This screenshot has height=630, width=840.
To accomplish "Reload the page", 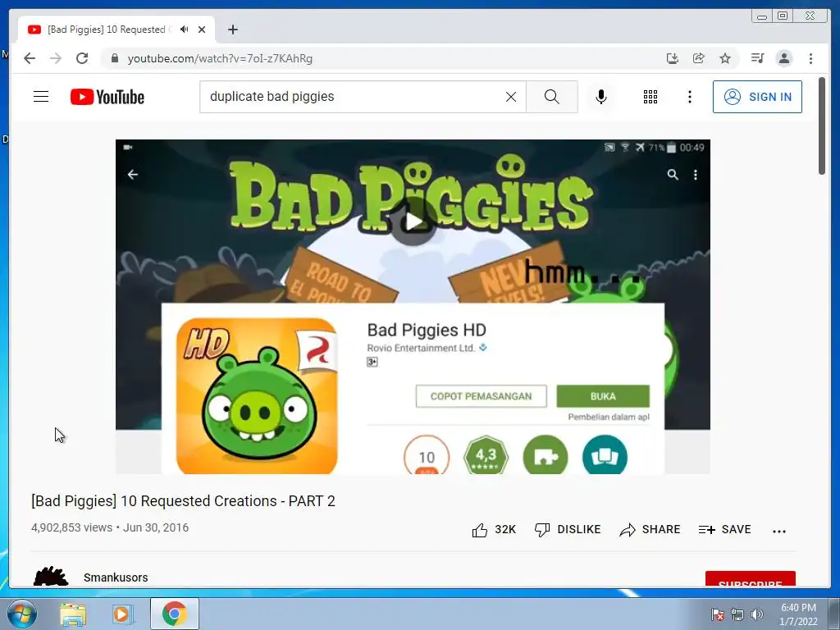I will [82, 58].
